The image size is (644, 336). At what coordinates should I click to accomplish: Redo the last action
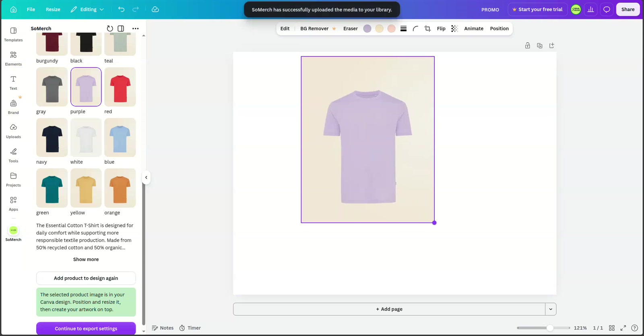[136, 9]
